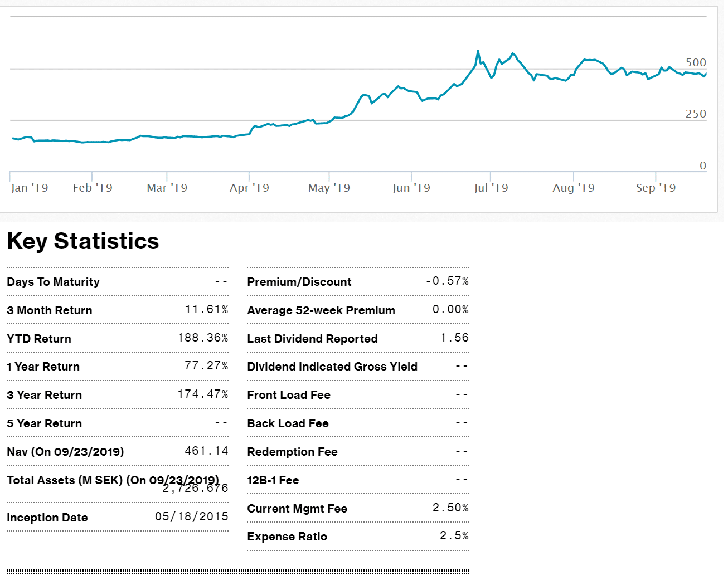
Task: Select the Current Mgmt Fee value 2.50%
Action: 450,508
